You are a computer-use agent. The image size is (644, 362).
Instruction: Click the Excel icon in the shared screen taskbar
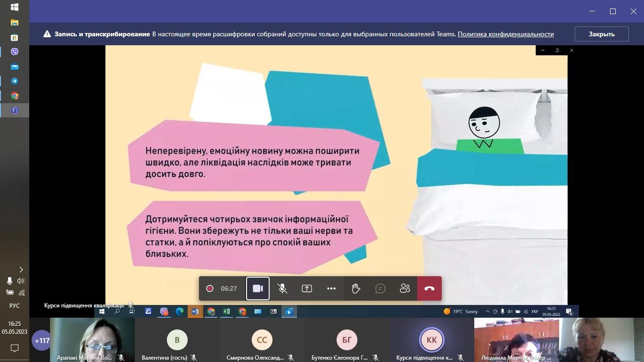click(x=226, y=311)
